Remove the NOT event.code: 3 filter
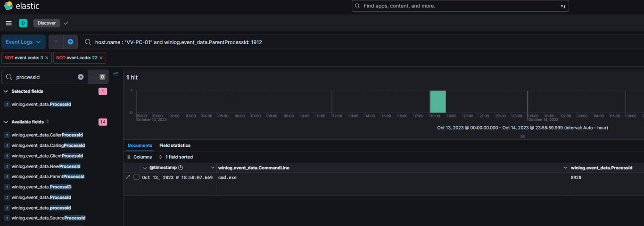Viewport: 644px width, 226px height. coord(47,58)
